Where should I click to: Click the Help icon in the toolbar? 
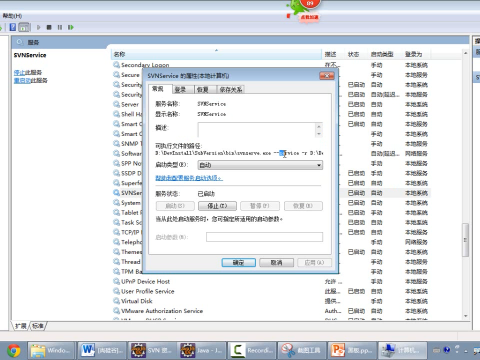tap(13, 27)
